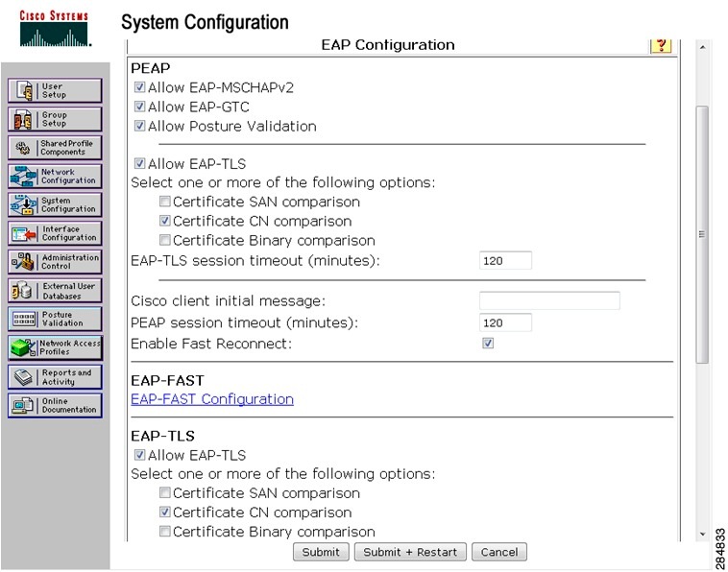Toggle Allow Posture Validation checkbox
The image size is (728, 572).
(x=139, y=126)
